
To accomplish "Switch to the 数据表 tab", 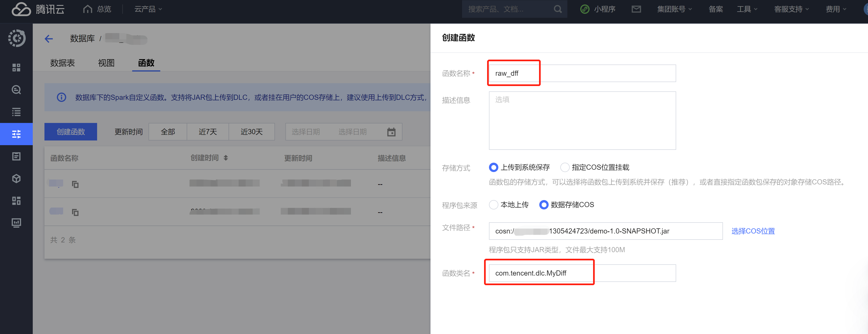I will point(62,63).
